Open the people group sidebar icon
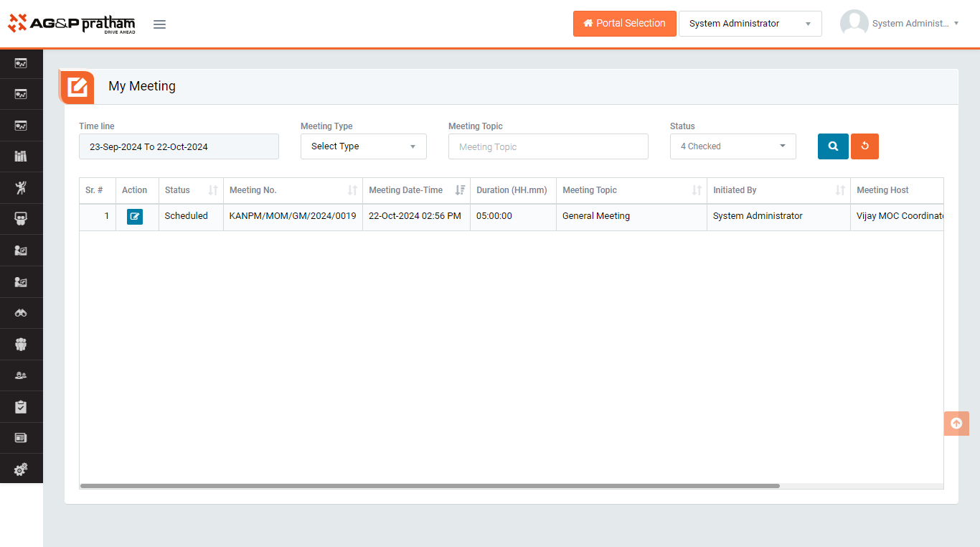This screenshot has width=980, height=547. [x=21, y=345]
